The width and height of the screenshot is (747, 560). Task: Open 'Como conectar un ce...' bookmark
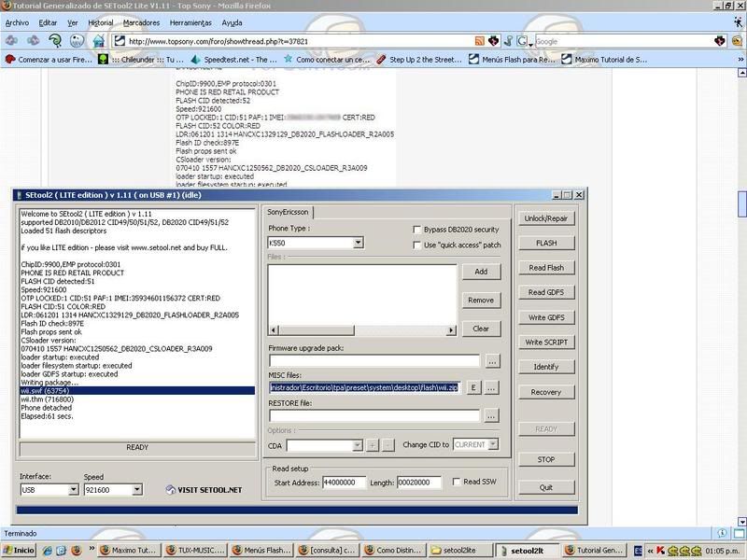[x=326, y=60]
